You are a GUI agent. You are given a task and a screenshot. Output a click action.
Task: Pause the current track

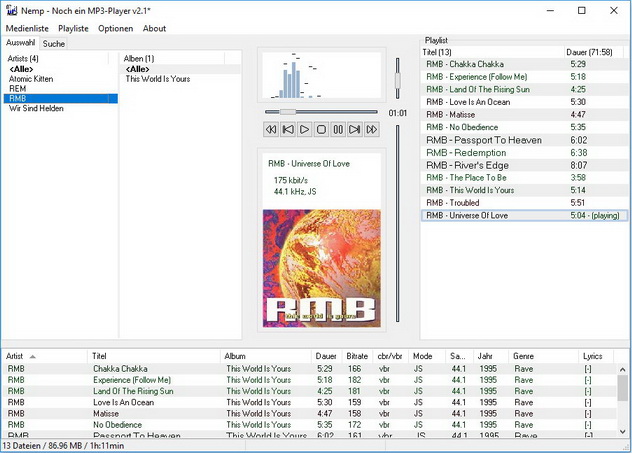pyautogui.click(x=338, y=129)
